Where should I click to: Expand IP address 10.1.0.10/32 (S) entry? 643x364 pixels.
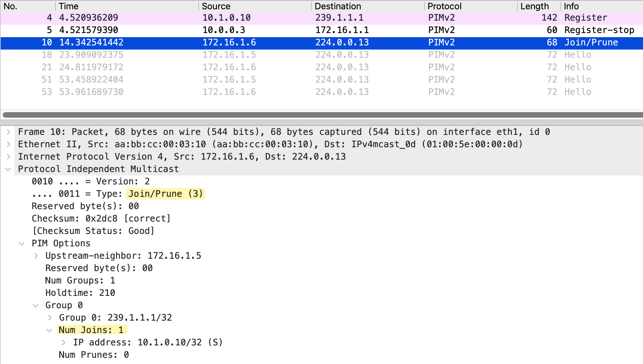pyautogui.click(x=64, y=342)
